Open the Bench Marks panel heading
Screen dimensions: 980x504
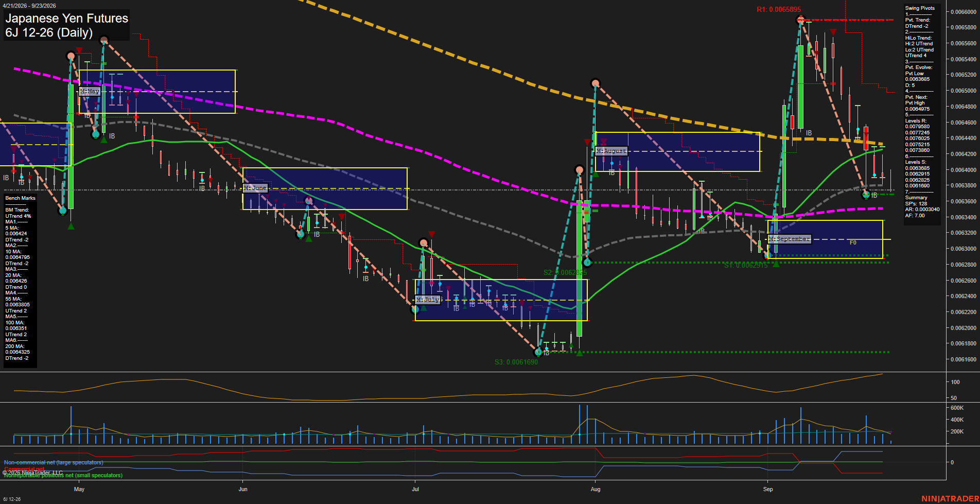21,198
